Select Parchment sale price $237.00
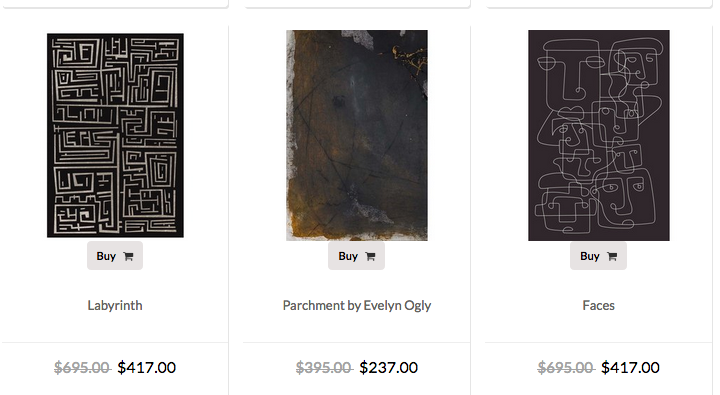The width and height of the screenshot is (720, 395). (x=388, y=367)
